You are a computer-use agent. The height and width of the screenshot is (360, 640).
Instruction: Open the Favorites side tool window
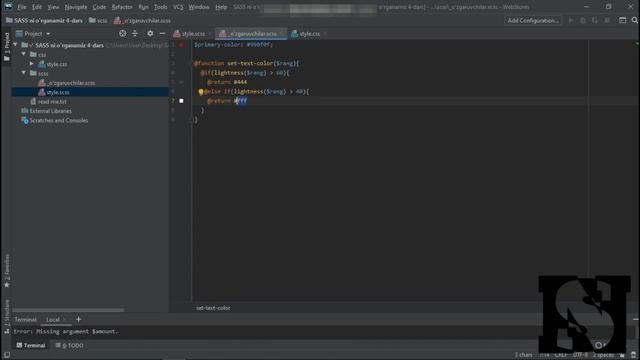pos(7,271)
